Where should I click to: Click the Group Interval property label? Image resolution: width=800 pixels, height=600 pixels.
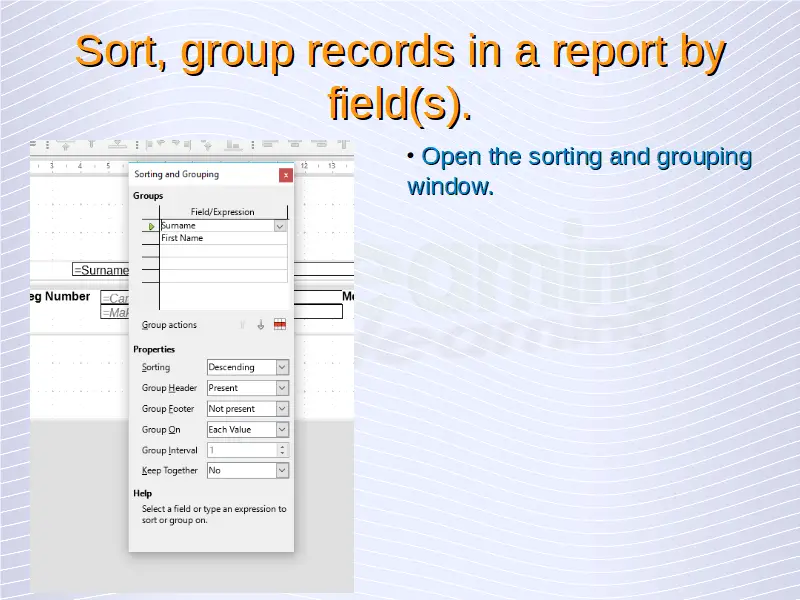coord(169,450)
